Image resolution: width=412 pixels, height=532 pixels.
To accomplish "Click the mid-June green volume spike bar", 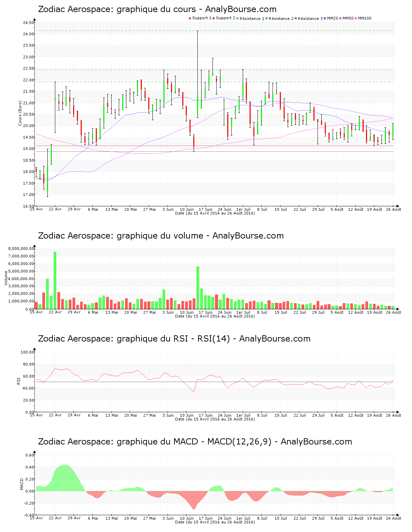I will tap(198, 288).
